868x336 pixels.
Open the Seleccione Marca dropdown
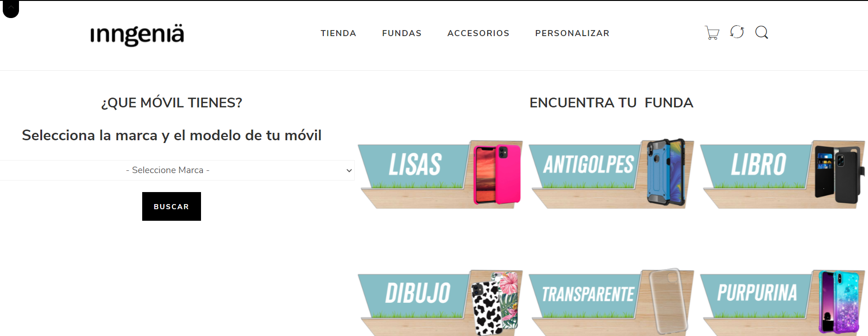point(177,170)
